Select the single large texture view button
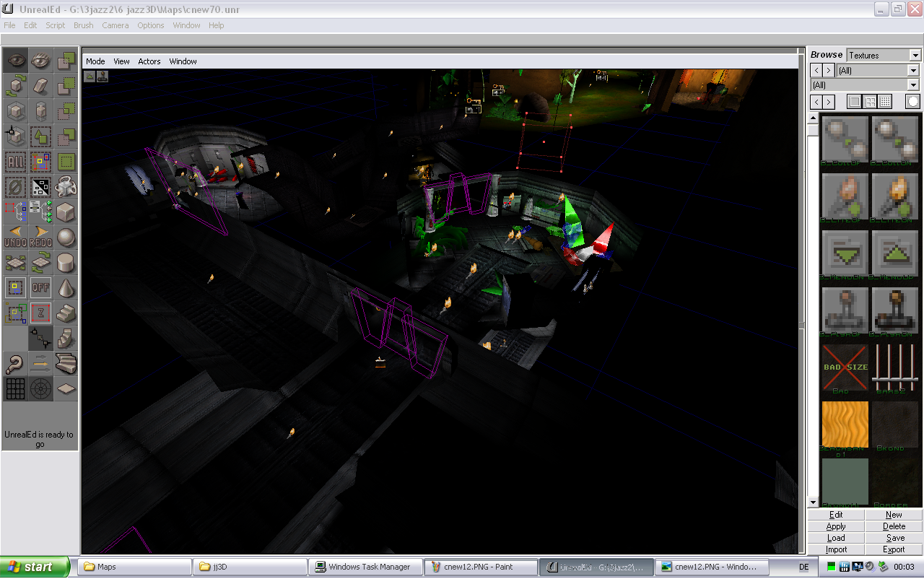 (x=855, y=102)
